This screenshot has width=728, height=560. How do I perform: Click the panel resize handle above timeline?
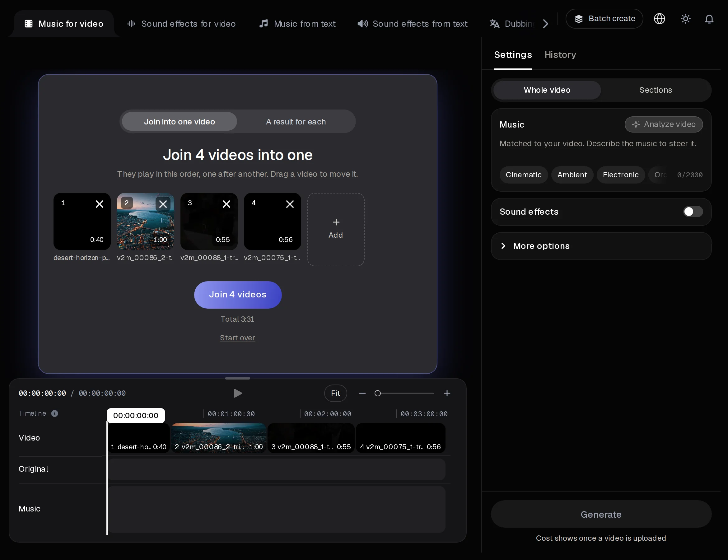[237, 378]
